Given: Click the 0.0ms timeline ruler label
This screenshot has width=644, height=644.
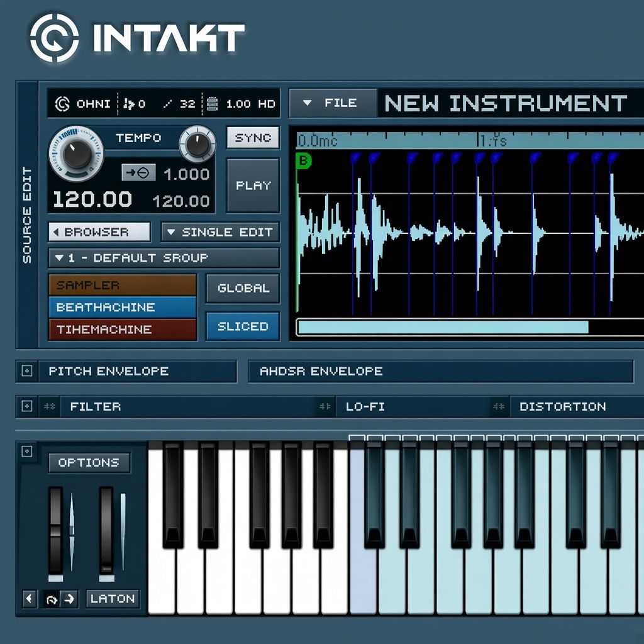Looking at the screenshot, I should [x=317, y=142].
